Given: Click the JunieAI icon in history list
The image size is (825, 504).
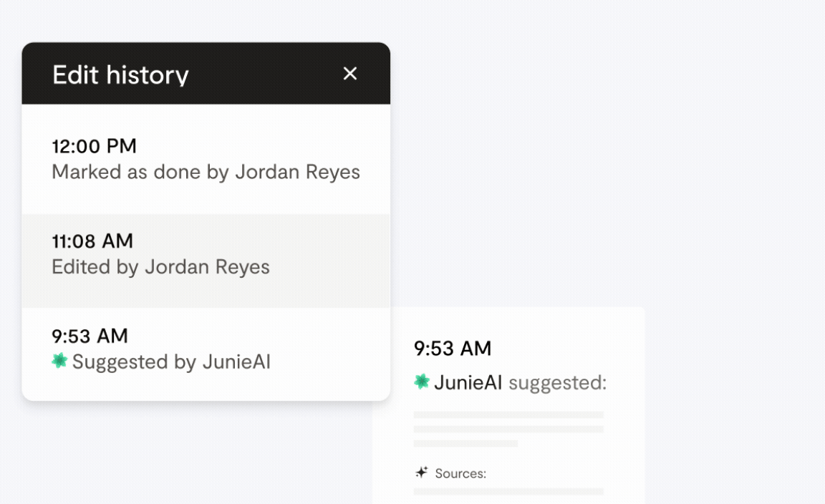Looking at the screenshot, I should point(59,362).
